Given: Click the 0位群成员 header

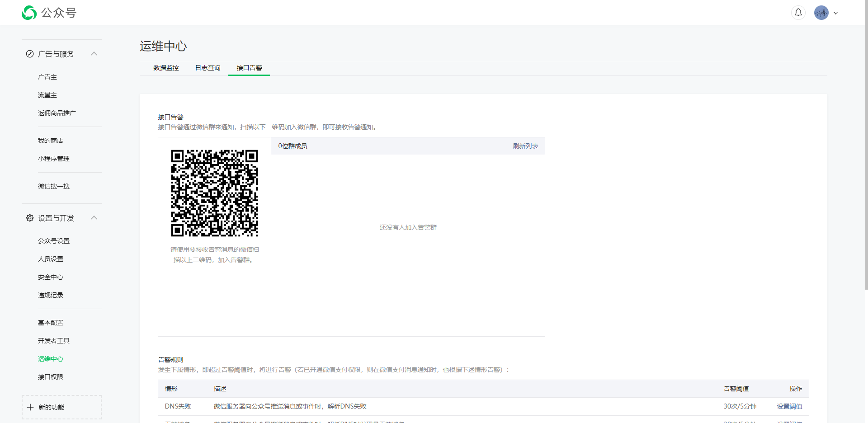Looking at the screenshot, I should pyautogui.click(x=292, y=146).
